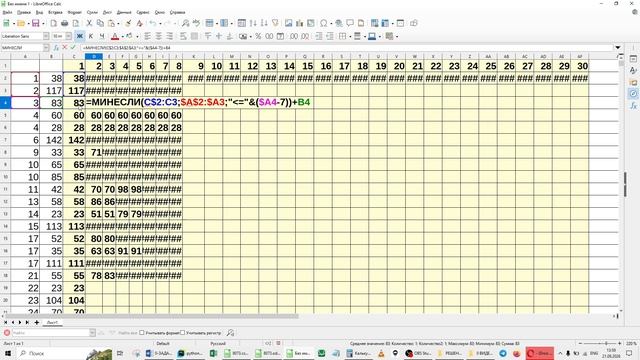Select the Лист1 sheet tab
This screenshot has width=640, height=360.
point(52,322)
